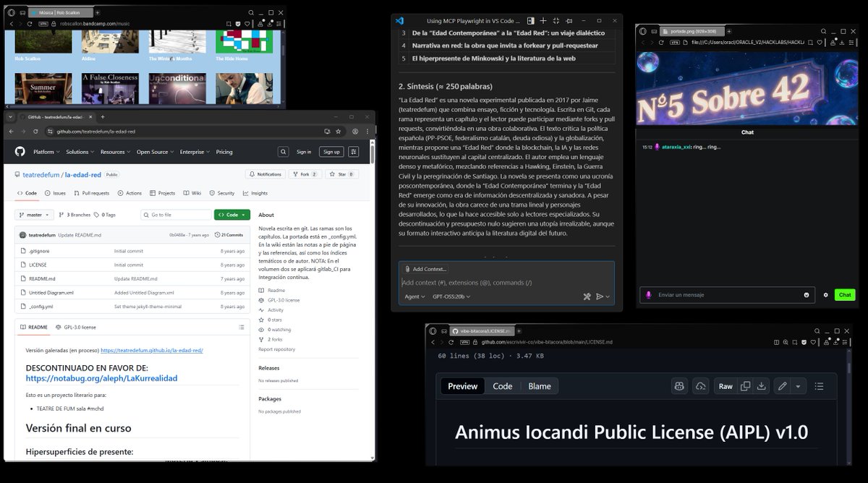Open the Summer album thumbnail on Bandcamp
The image size is (868, 483).
coord(43,87)
